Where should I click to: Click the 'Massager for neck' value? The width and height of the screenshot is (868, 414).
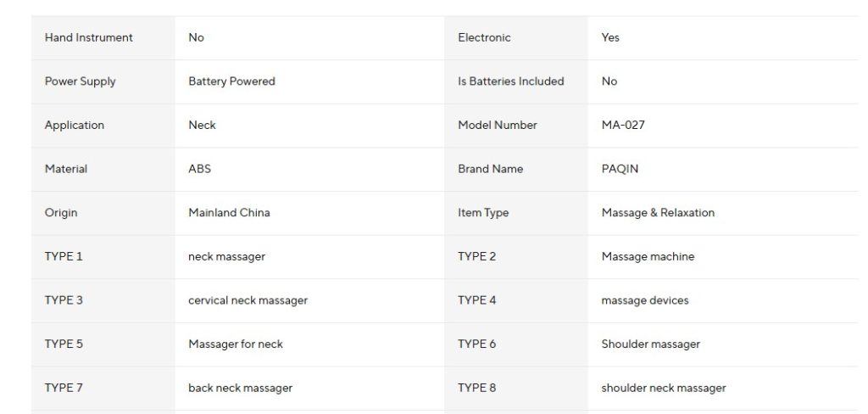[x=236, y=344]
